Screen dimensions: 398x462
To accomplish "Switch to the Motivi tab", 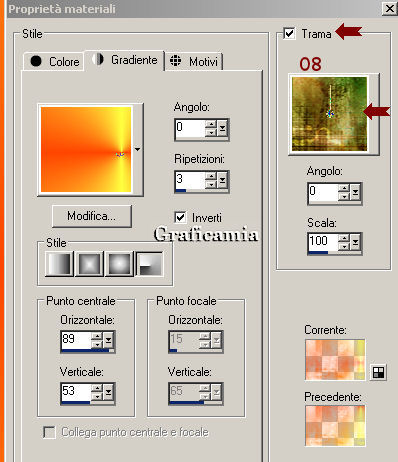I will point(194,61).
